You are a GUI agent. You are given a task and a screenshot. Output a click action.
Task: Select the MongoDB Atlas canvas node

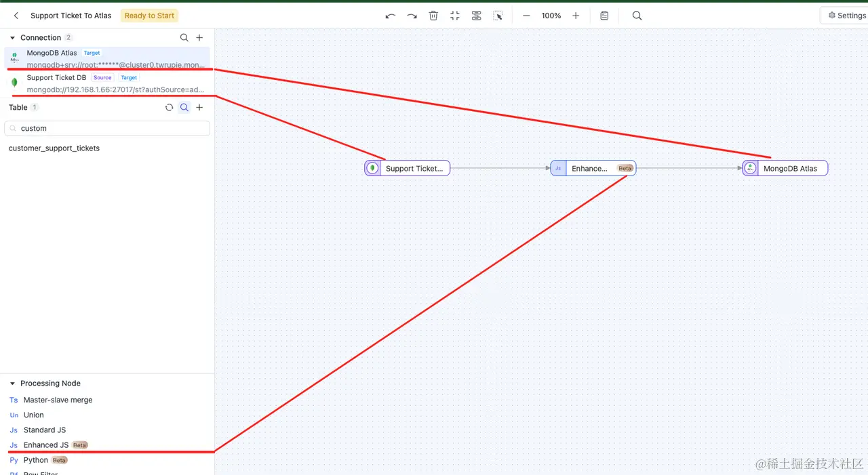tap(785, 168)
